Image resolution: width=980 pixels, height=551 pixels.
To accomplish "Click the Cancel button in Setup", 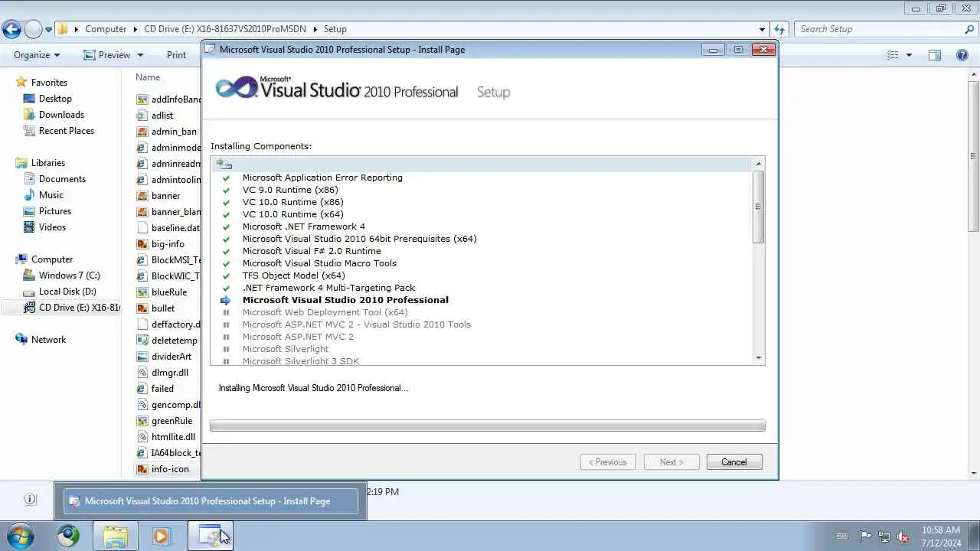I will point(733,462).
